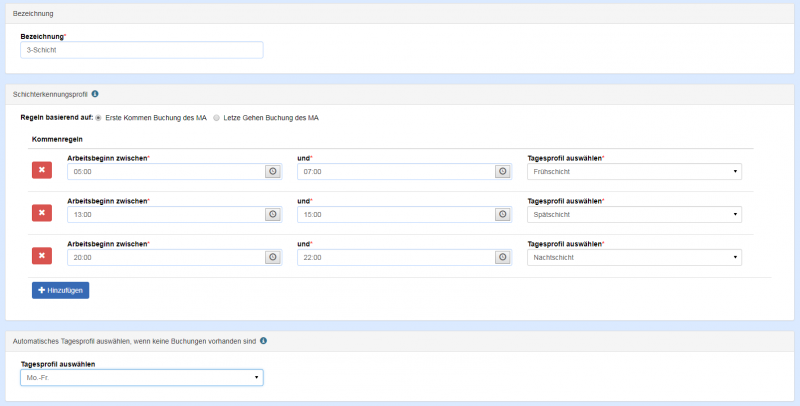The height and width of the screenshot is (406, 800).
Task: Open time picker clock for 15:00 field
Action: click(503, 215)
